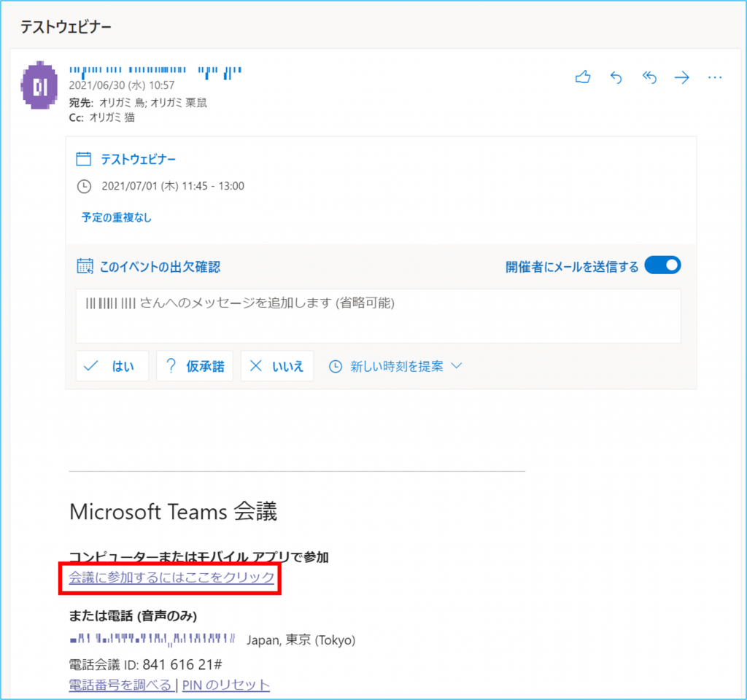This screenshot has height=700, width=747.
Task: Click the clock icon beside the event time
Action: coord(84,186)
